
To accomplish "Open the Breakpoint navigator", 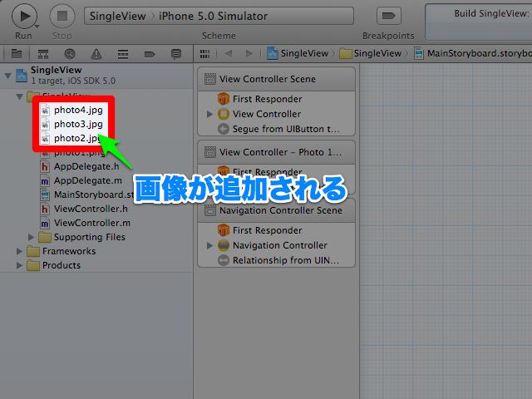I will (x=150, y=53).
